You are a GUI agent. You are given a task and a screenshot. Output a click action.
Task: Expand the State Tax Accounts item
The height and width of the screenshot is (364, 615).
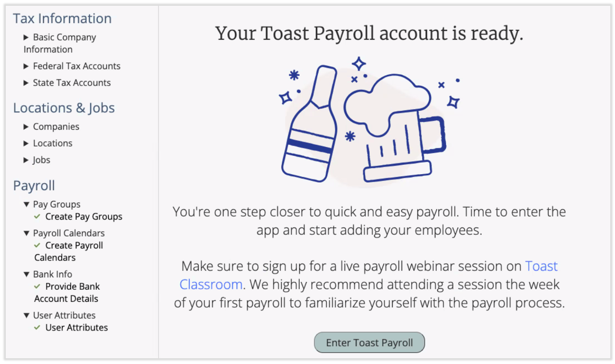pyautogui.click(x=26, y=83)
